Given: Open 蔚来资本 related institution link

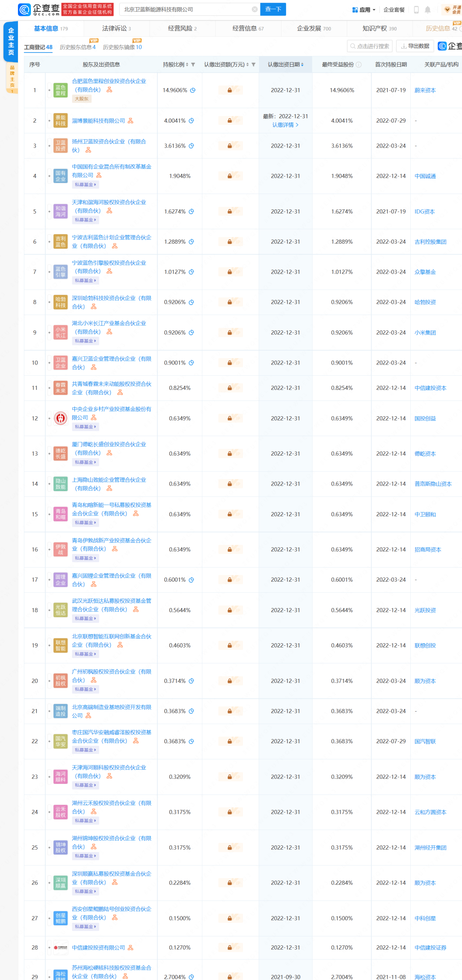Looking at the screenshot, I should coord(425,91).
